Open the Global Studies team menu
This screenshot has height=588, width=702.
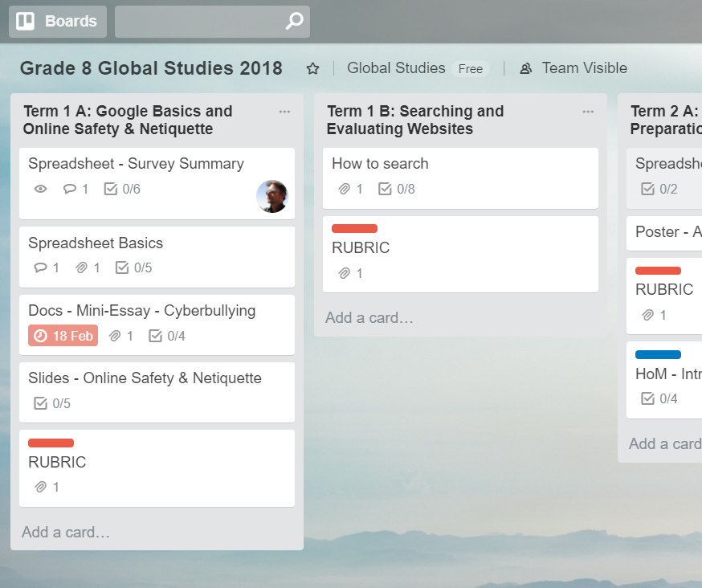396,68
